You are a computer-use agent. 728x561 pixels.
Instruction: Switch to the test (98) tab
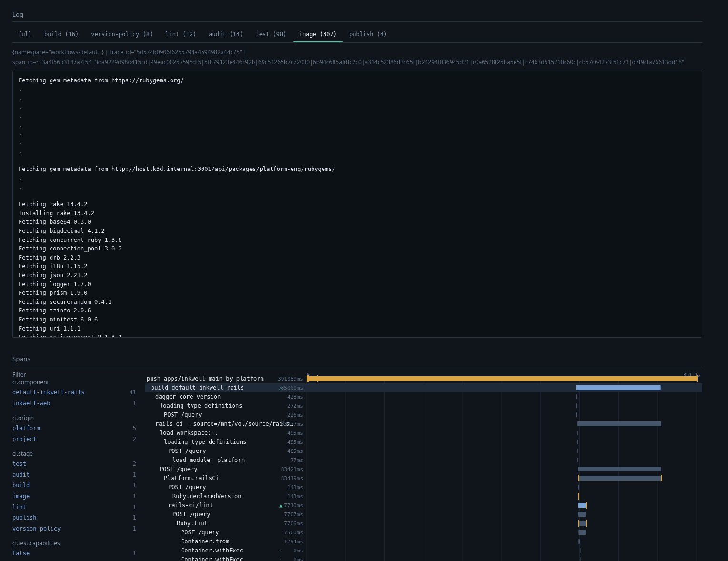coord(271,34)
